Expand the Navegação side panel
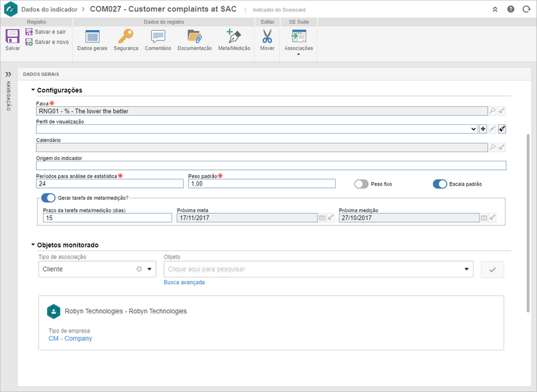The height and width of the screenshot is (392, 537). point(8,75)
